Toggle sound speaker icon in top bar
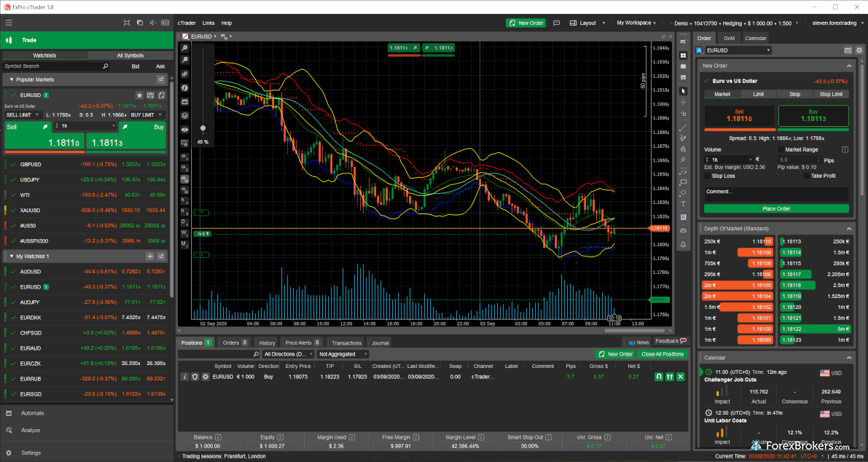 (x=152, y=23)
